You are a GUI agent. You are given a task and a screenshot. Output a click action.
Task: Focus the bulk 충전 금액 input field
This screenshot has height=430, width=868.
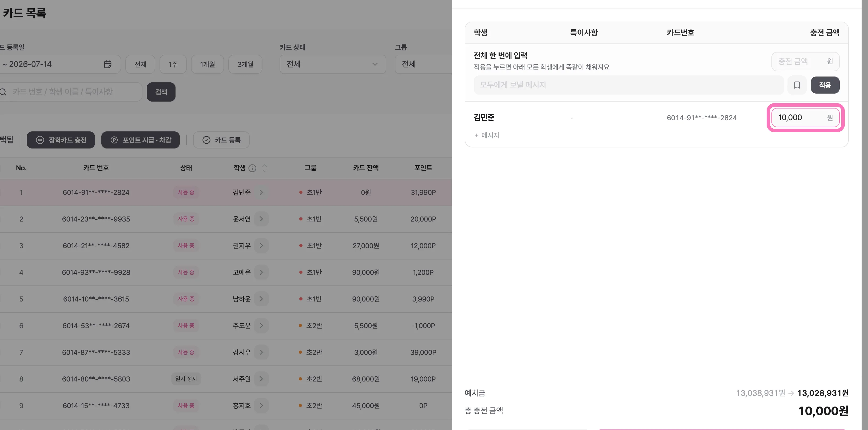805,62
